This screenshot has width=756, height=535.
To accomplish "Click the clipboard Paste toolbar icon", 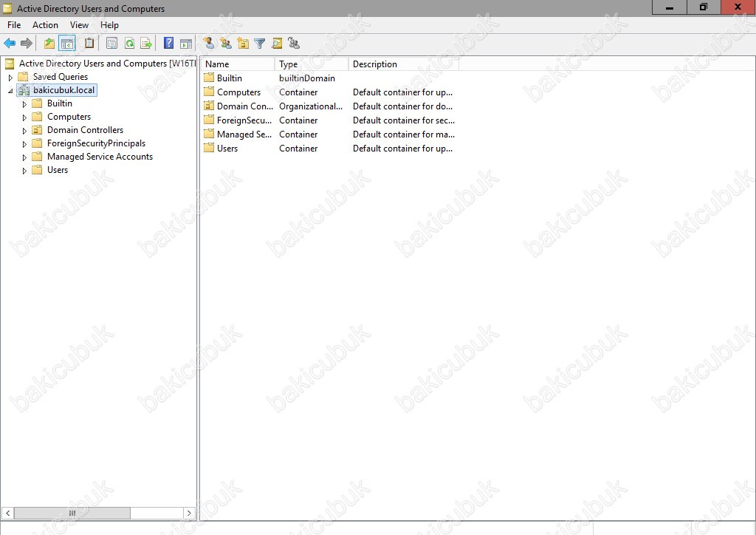I will click(89, 44).
